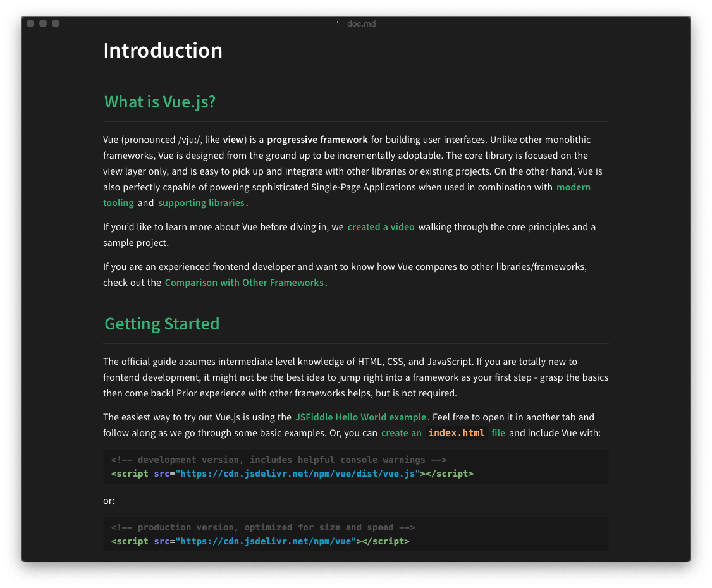
Task: Click the development version comment line
Action: [x=279, y=460]
